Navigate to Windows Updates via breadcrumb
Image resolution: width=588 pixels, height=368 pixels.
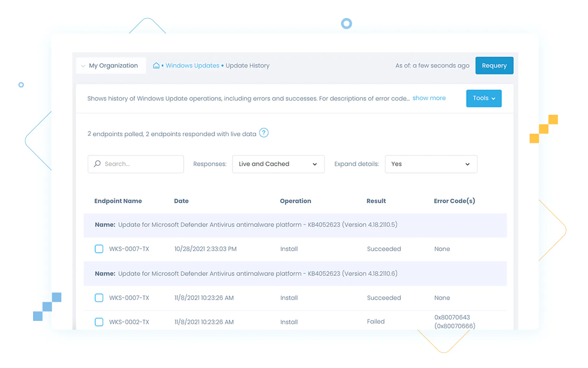[192, 65]
